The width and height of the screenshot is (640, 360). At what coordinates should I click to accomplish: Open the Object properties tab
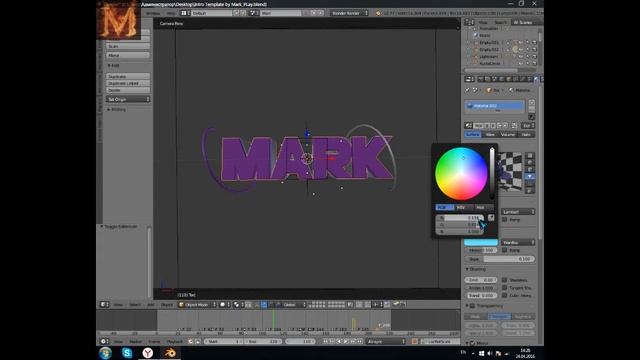tap(509, 79)
